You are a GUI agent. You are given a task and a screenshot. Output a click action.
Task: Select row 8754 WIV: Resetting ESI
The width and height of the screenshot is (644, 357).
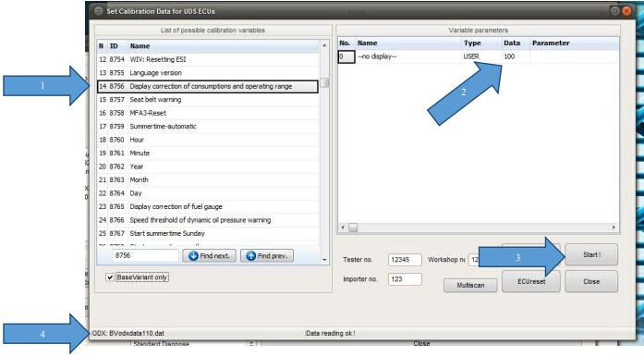click(208, 59)
